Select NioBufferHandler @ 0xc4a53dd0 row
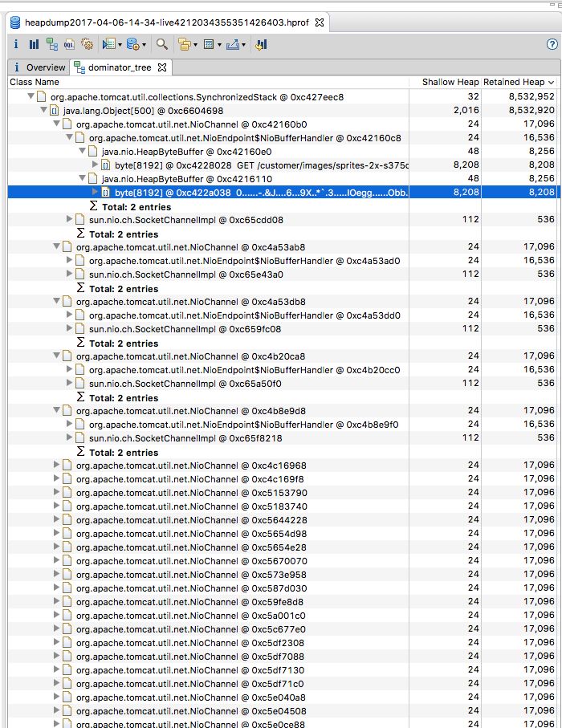This screenshot has width=562, height=728. pyautogui.click(x=283, y=315)
